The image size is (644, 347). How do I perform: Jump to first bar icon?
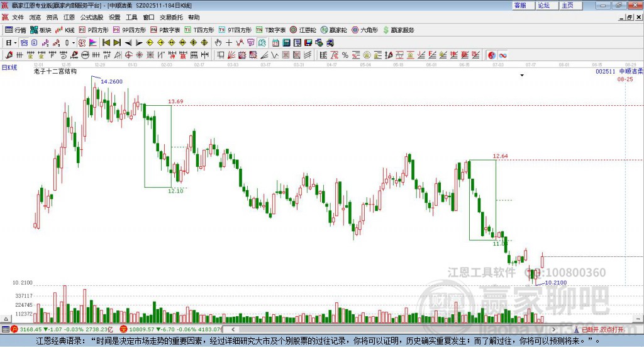point(106,43)
